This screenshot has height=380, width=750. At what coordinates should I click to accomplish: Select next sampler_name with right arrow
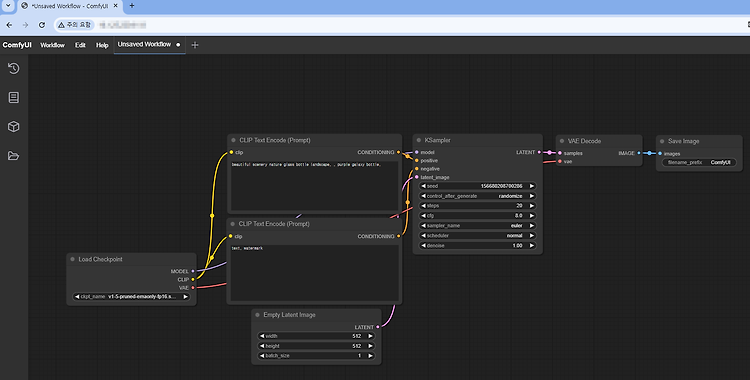tap(531, 225)
